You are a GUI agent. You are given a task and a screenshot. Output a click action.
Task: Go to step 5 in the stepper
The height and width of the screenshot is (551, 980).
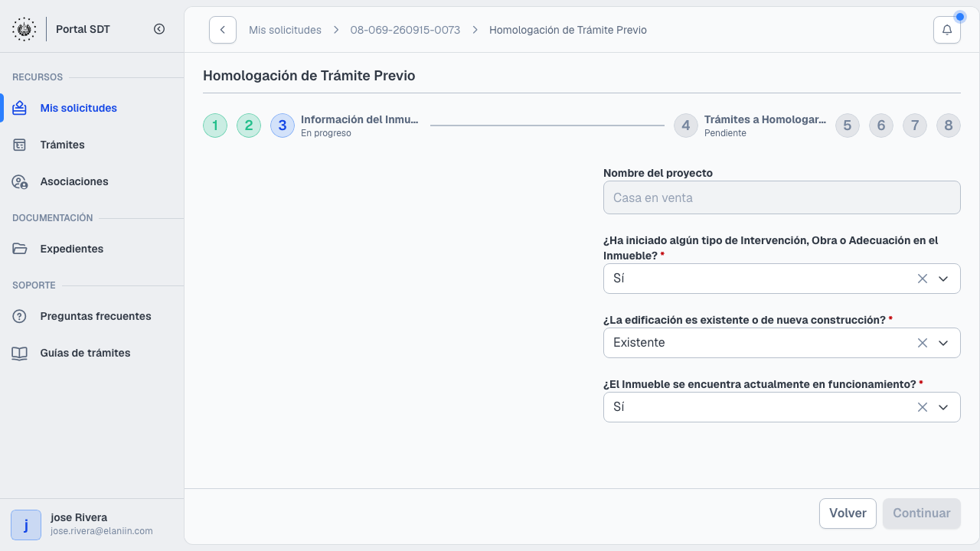tap(848, 126)
